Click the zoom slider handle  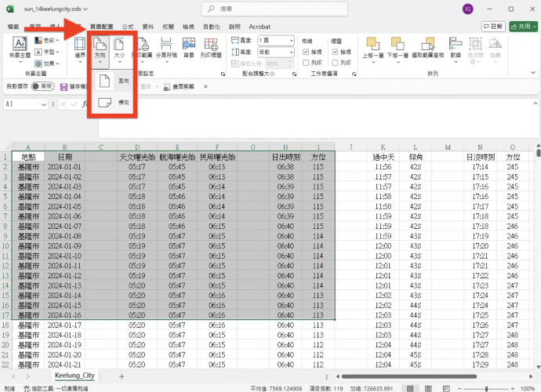486,389
